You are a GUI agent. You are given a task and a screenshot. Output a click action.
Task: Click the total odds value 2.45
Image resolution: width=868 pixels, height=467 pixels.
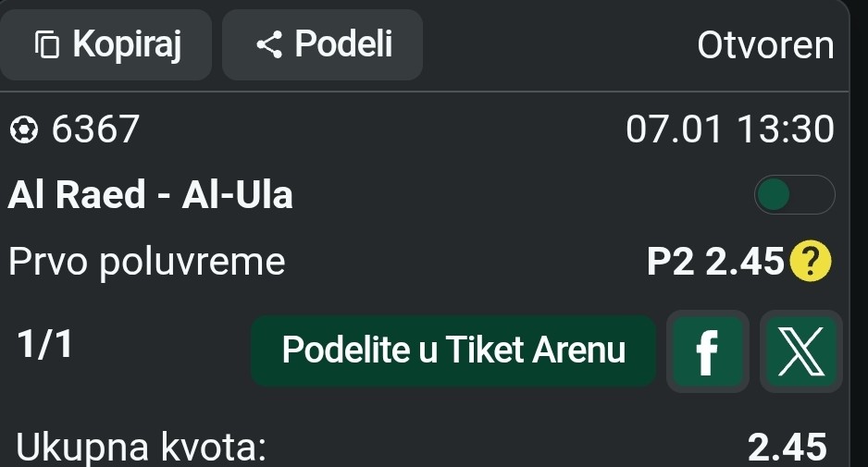tap(786, 449)
